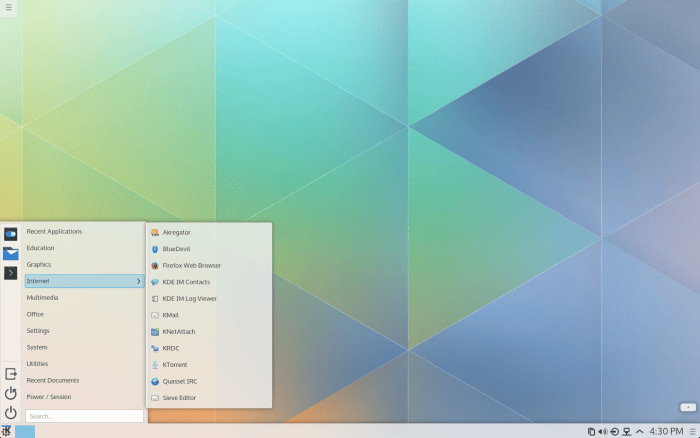
Task: Launch Firefox Web Browser
Action: [190, 265]
